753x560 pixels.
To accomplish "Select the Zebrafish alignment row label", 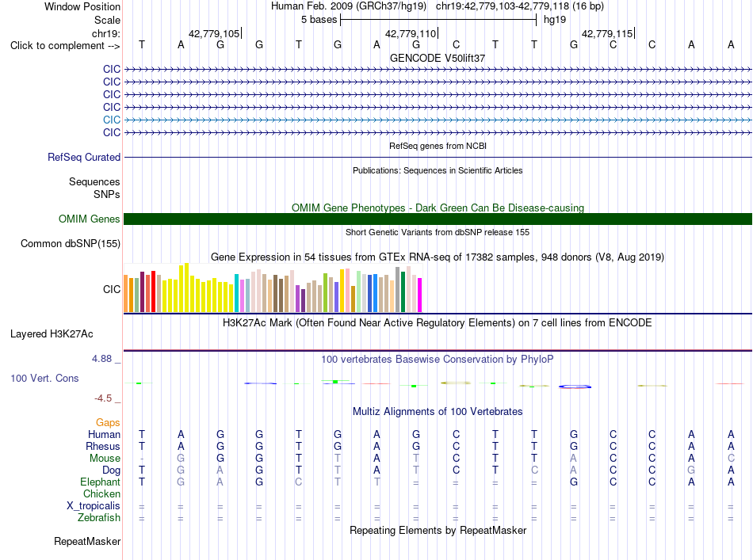I will click(99, 518).
